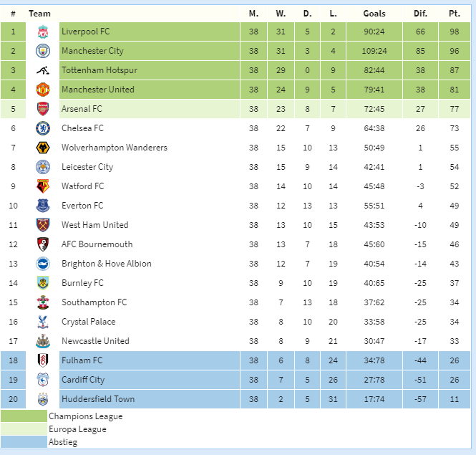
Task: Click the Manchester City club crest
Action: (43, 51)
